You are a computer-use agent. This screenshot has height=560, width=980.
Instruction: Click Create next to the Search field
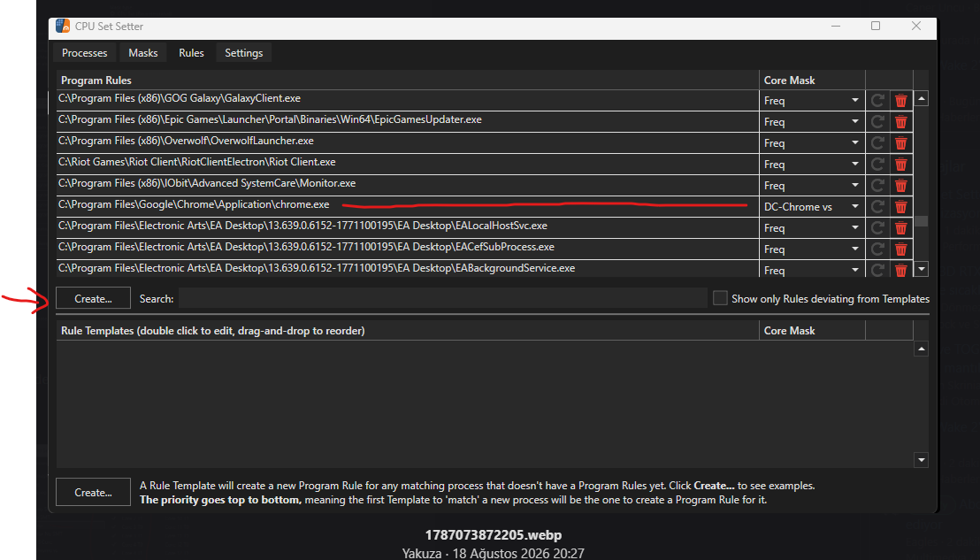pos(93,298)
